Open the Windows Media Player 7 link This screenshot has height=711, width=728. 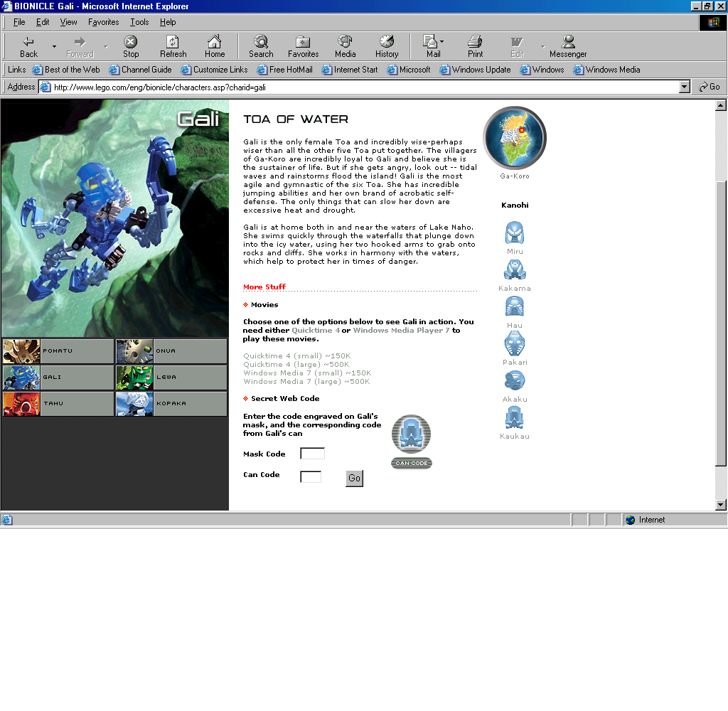pos(401,330)
